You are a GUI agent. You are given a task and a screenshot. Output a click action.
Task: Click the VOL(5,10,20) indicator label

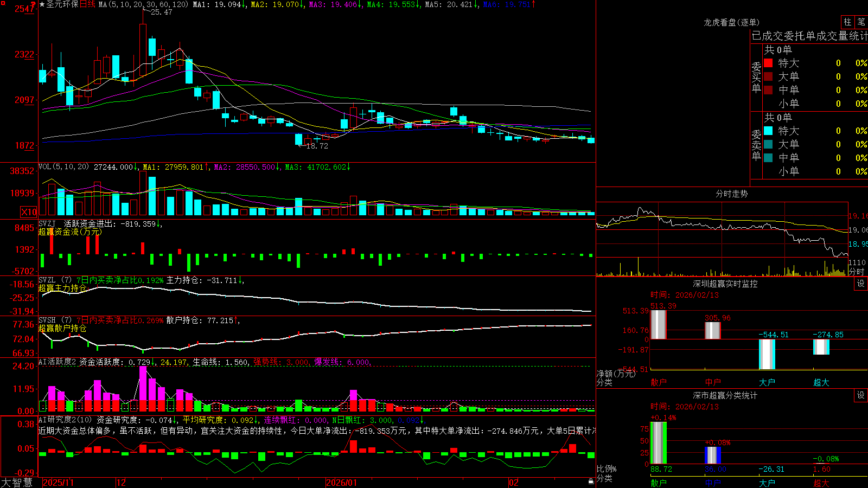pyautogui.click(x=63, y=167)
